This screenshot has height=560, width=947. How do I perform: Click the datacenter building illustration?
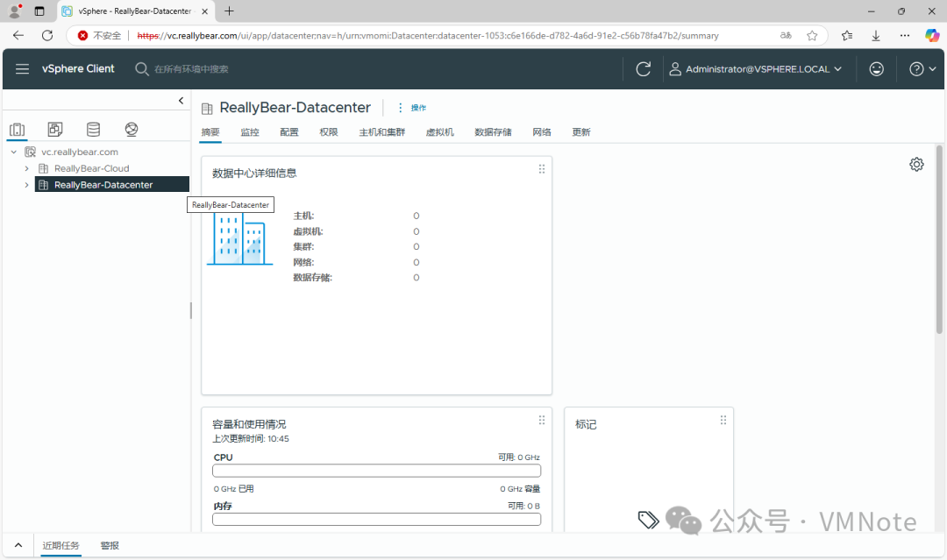click(239, 239)
